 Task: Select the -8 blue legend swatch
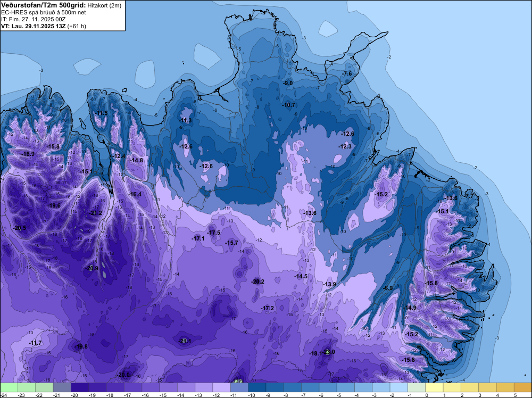pyautogui.click(x=293, y=387)
